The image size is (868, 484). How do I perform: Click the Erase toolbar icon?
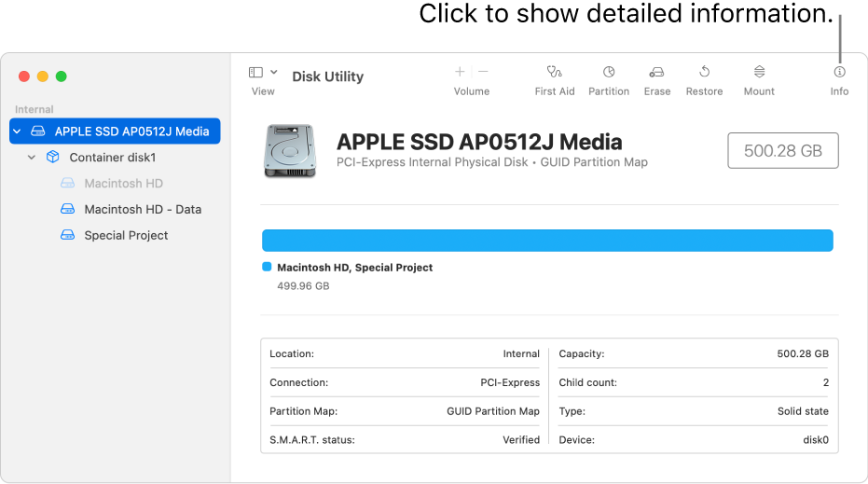coord(656,72)
